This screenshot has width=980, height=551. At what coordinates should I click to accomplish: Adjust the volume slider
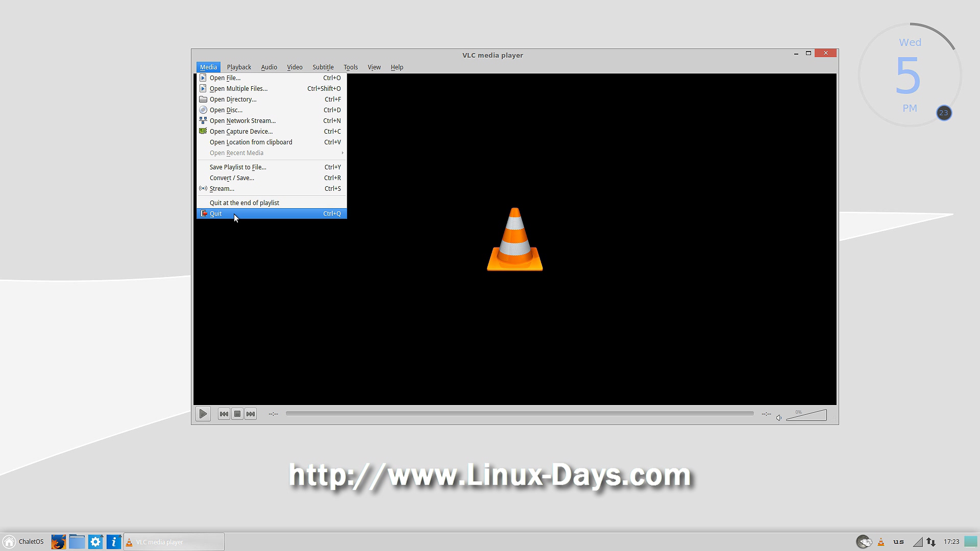(x=806, y=415)
